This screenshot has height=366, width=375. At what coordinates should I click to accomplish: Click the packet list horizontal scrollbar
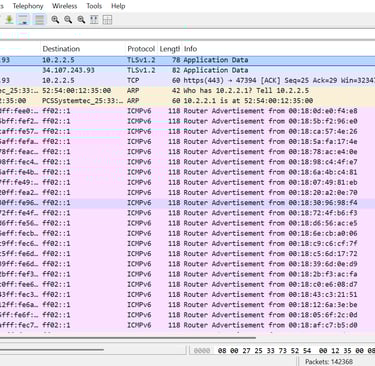[x=128, y=338]
